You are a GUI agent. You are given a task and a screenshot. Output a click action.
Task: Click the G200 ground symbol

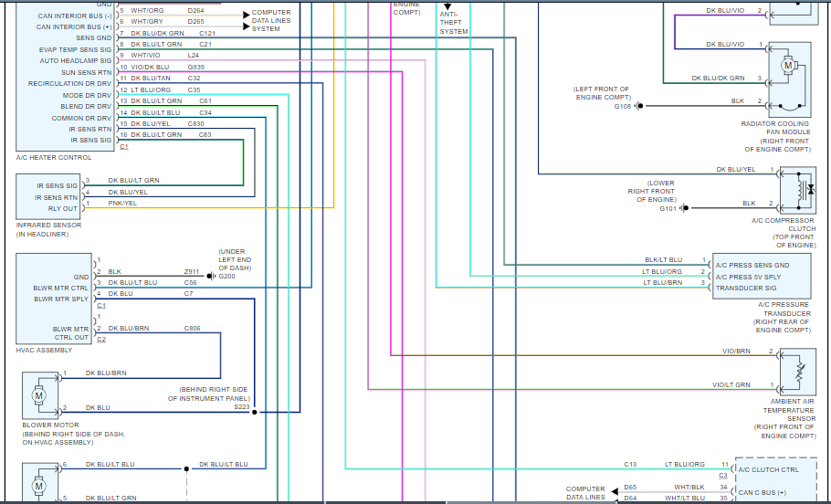tap(211, 276)
